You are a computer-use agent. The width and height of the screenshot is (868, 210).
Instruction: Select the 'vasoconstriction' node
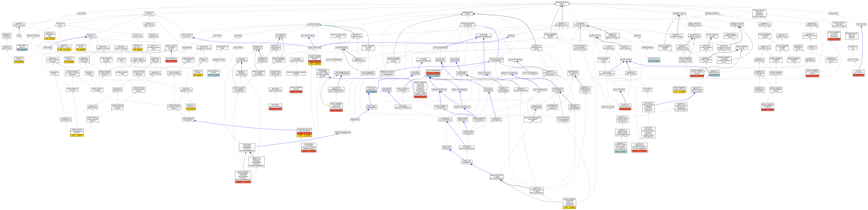click(x=619, y=90)
